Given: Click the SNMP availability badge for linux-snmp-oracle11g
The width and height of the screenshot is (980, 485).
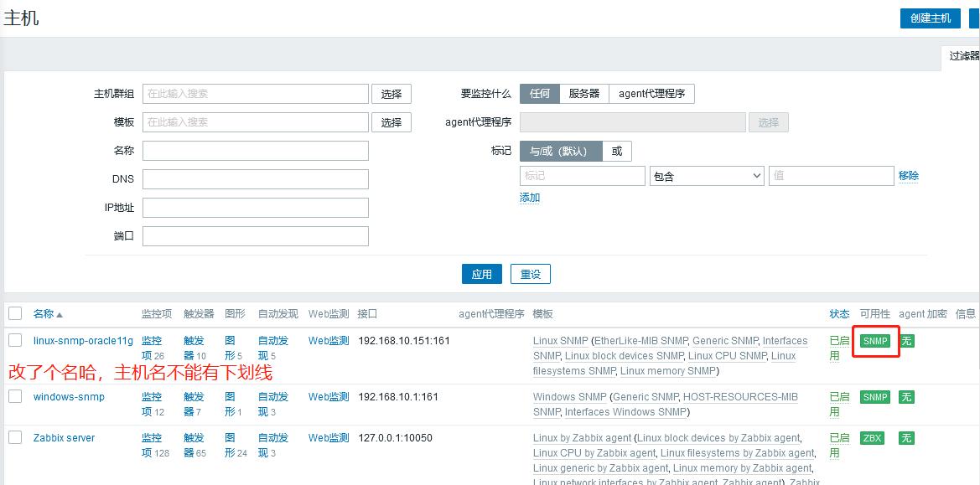Looking at the screenshot, I should tap(874, 341).
